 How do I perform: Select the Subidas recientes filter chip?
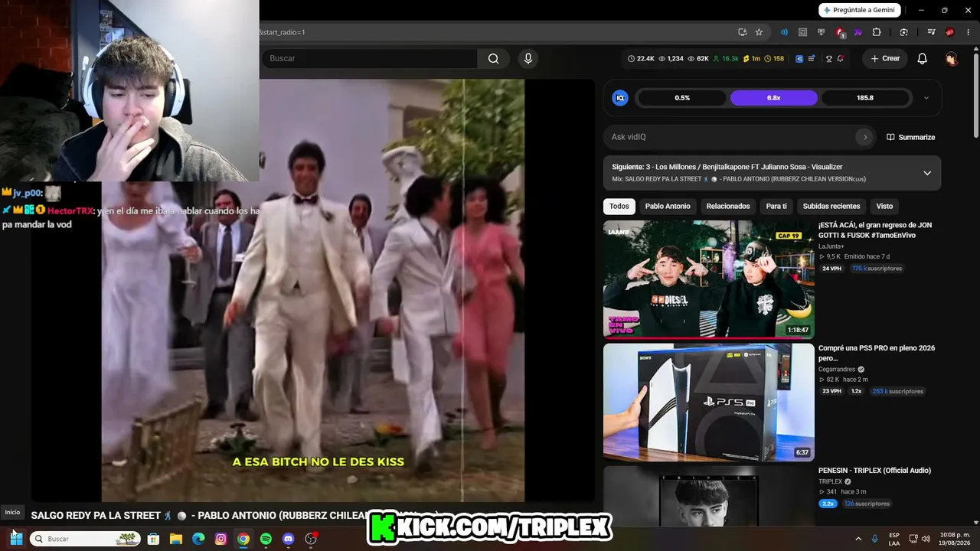831,206
